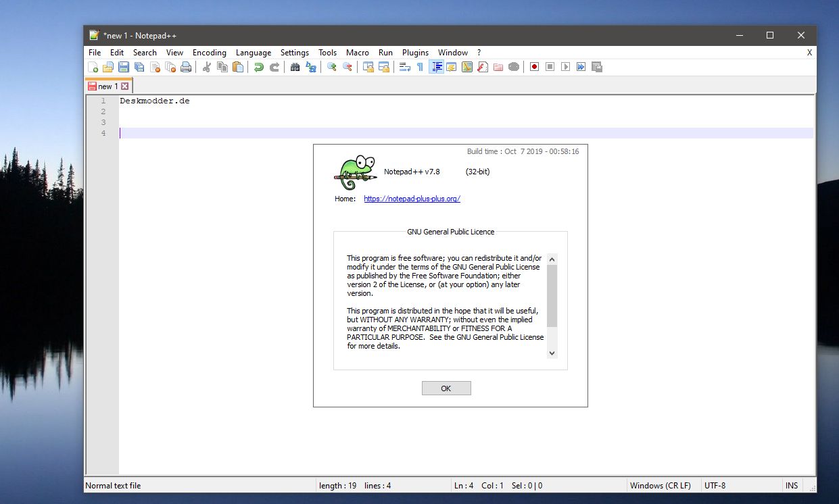Open the Window menu

coord(453,52)
